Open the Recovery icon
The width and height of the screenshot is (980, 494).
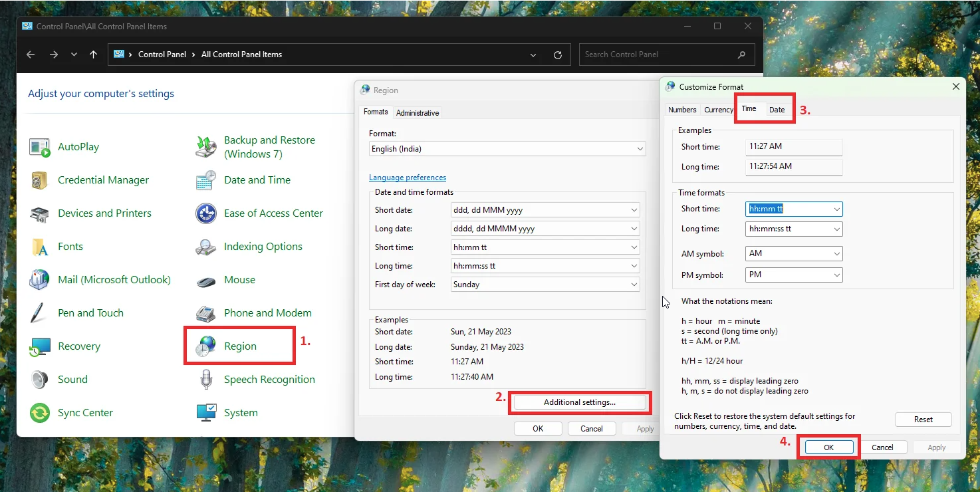click(40, 346)
